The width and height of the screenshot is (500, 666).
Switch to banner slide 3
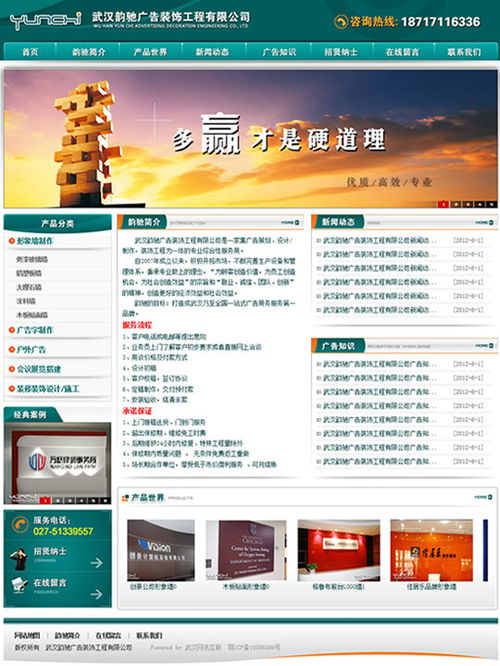(468, 204)
